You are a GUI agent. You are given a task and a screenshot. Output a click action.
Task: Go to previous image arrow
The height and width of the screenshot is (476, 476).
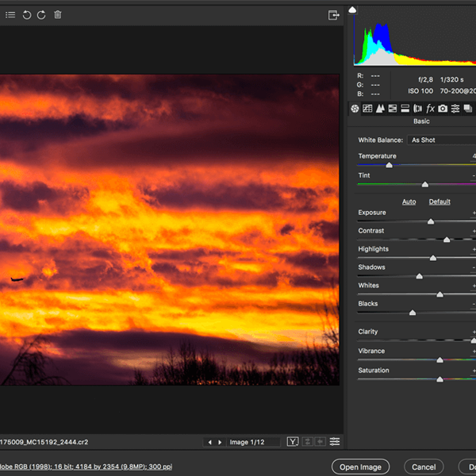click(x=209, y=442)
